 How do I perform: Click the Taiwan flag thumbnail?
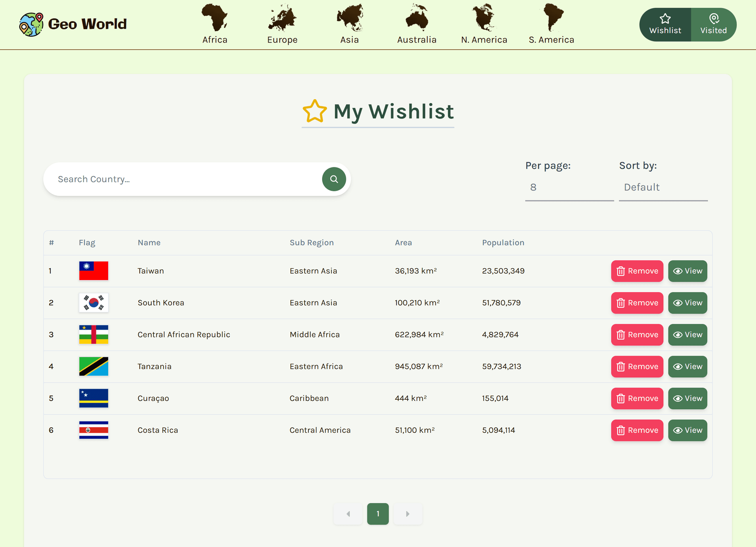click(x=94, y=271)
